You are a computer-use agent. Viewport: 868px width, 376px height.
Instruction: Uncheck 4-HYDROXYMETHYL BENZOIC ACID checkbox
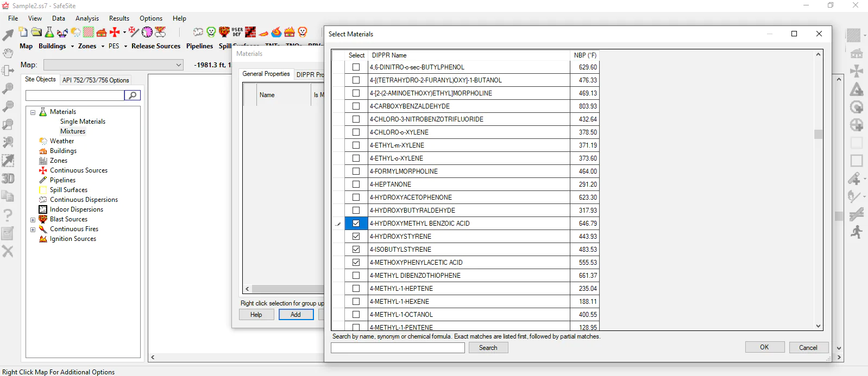point(356,224)
